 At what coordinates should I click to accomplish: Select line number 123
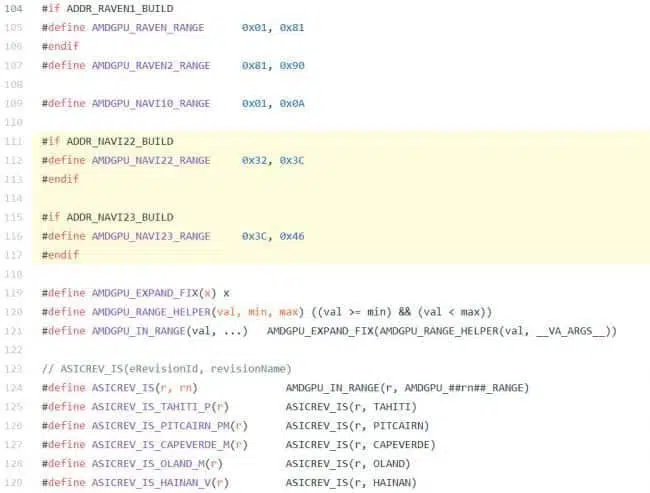(13, 369)
